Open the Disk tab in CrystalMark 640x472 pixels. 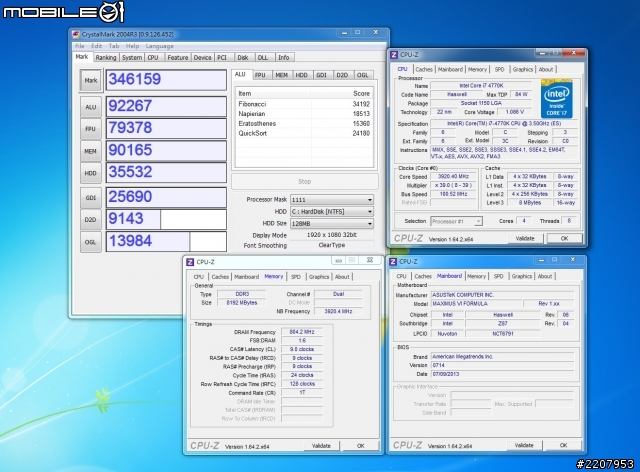tap(243, 58)
